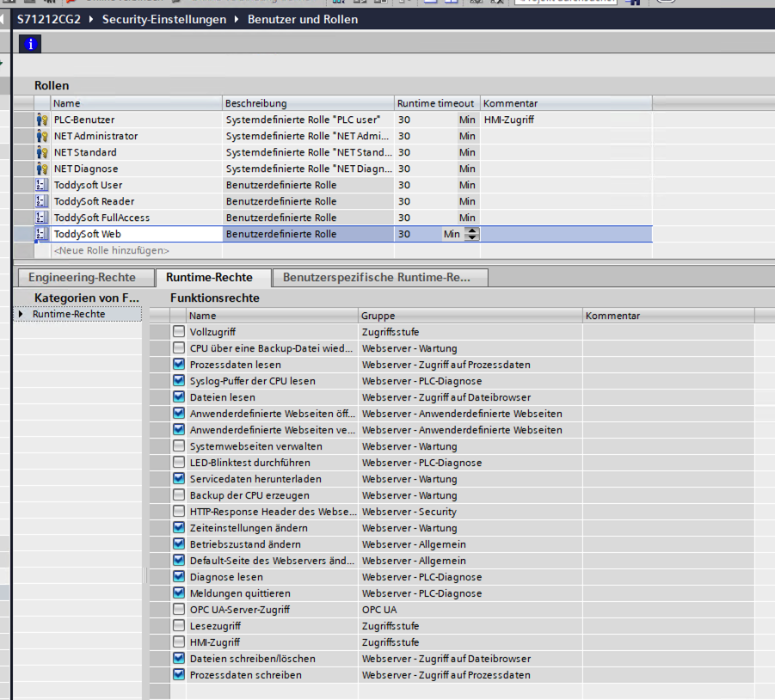
Task: Click Webserver - Security group cell
Action: pyautogui.click(x=470, y=512)
